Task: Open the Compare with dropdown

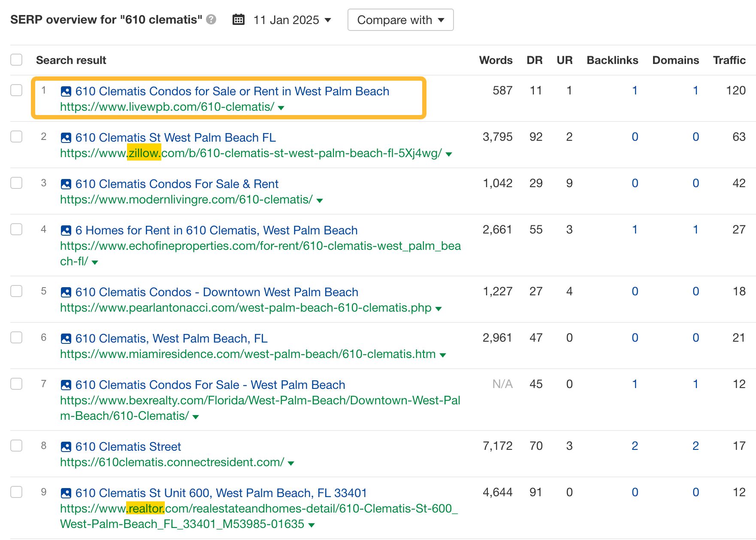Action: (400, 19)
